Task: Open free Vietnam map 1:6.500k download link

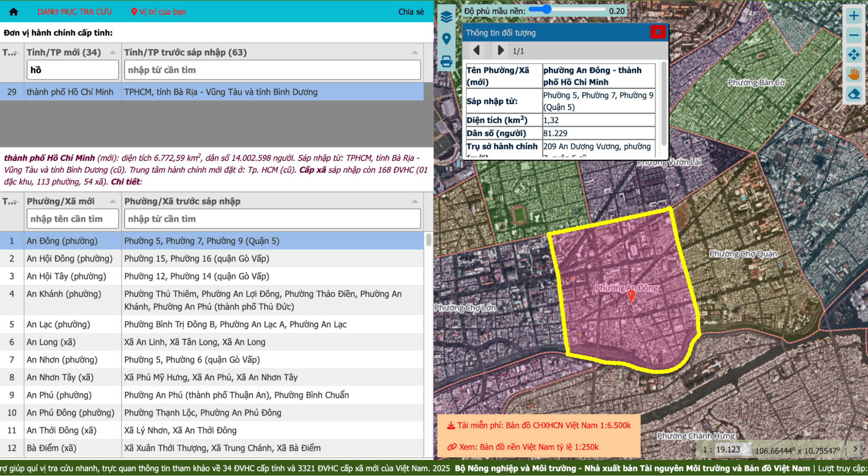Action: point(539,426)
